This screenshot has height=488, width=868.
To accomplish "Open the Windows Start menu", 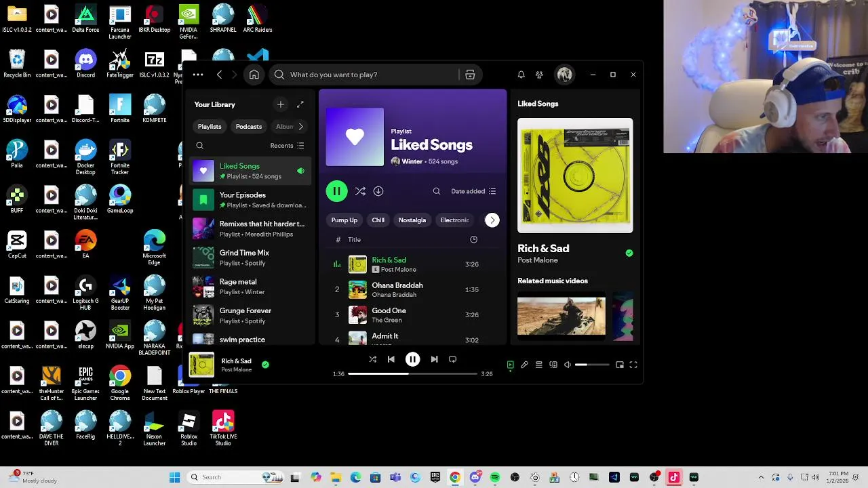I will [x=174, y=477].
